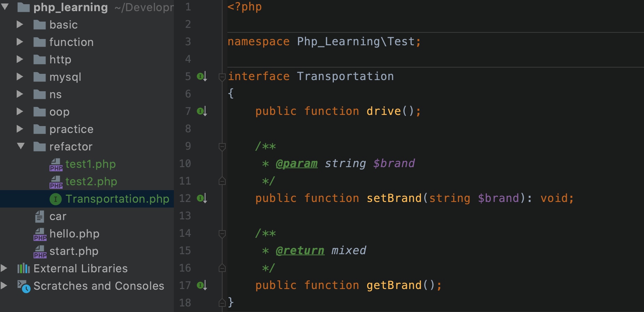The image size is (644, 312).
Task: Collapse the php_learning project root arrow
Action: point(5,6)
